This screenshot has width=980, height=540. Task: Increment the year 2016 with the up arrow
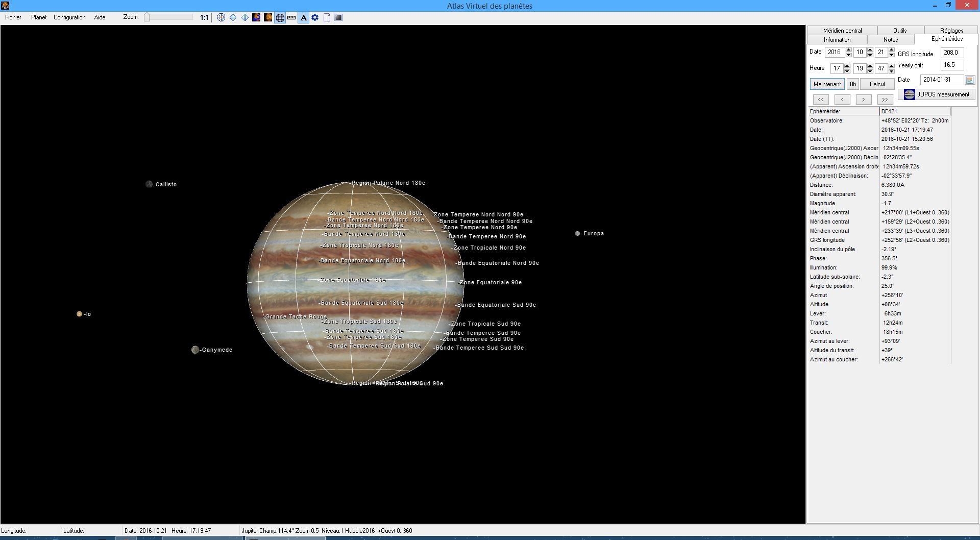click(849, 50)
